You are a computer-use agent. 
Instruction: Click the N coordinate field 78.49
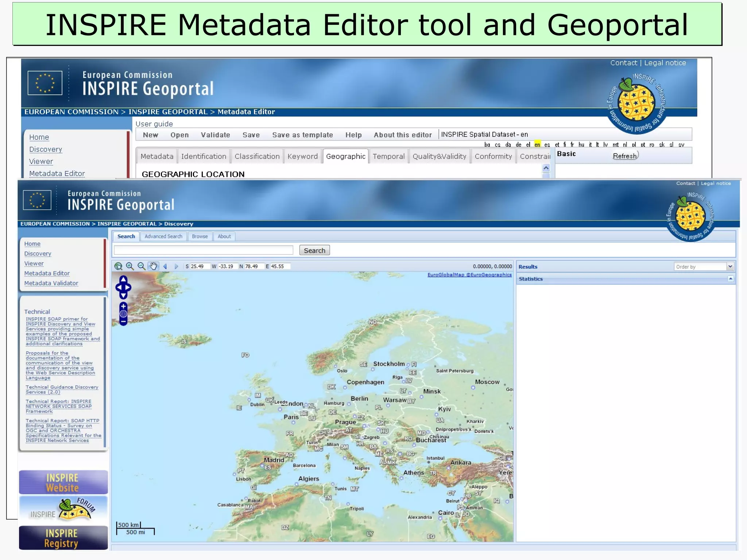pyautogui.click(x=254, y=267)
